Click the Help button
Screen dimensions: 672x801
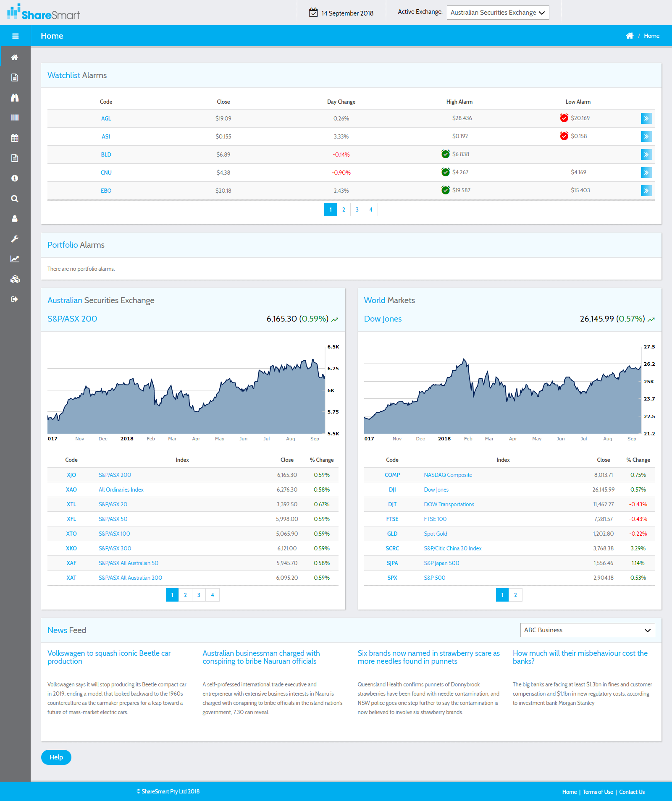pos(56,757)
